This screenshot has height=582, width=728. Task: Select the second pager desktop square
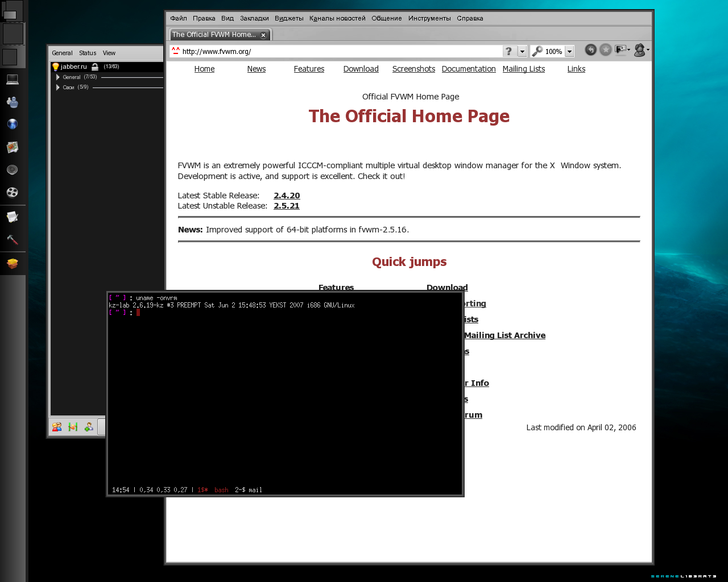pos(13,34)
